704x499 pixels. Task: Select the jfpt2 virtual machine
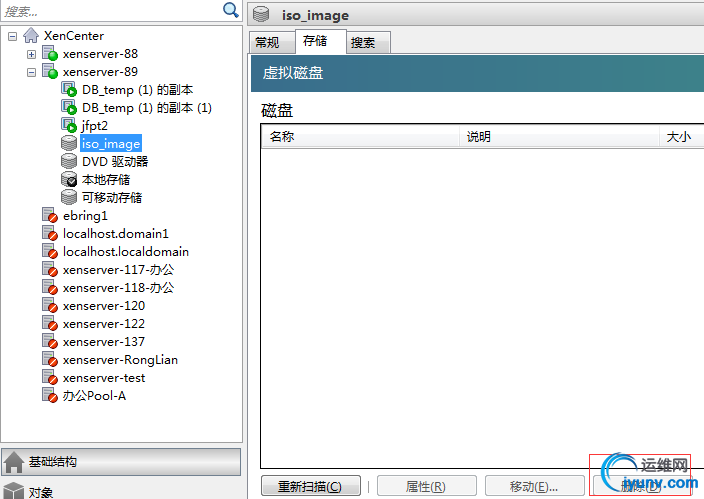click(x=95, y=126)
